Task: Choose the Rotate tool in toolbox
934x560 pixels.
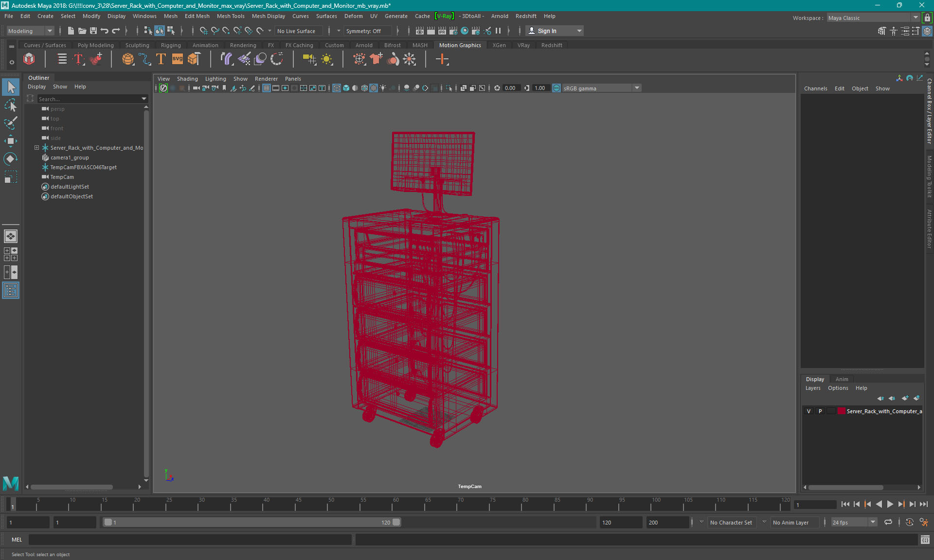Action: point(11,159)
